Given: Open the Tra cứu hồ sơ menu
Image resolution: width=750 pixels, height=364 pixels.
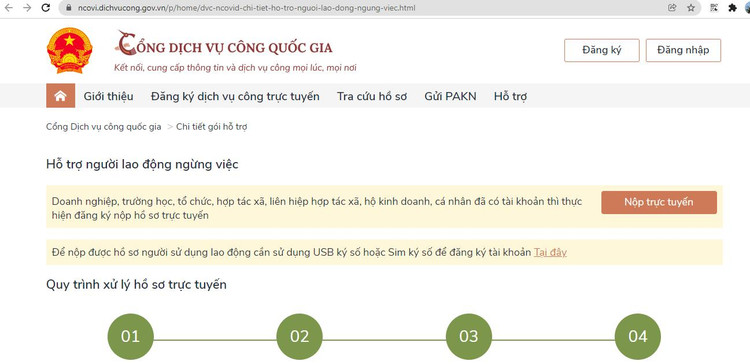Looking at the screenshot, I should pos(372,96).
